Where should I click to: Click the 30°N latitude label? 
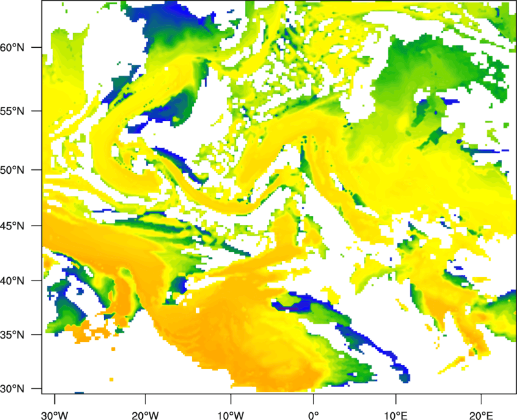point(12,389)
